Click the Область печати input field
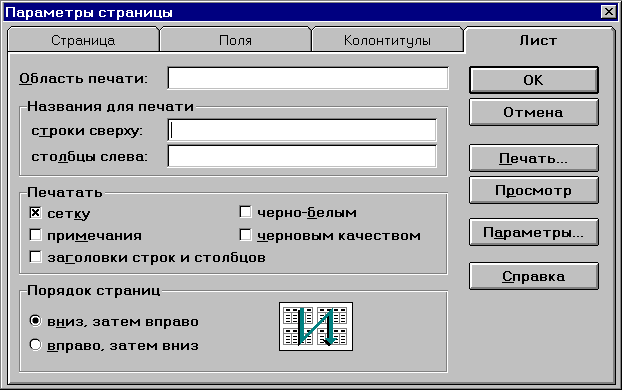Image resolution: width=622 pixels, height=390 pixels. click(x=308, y=78)
